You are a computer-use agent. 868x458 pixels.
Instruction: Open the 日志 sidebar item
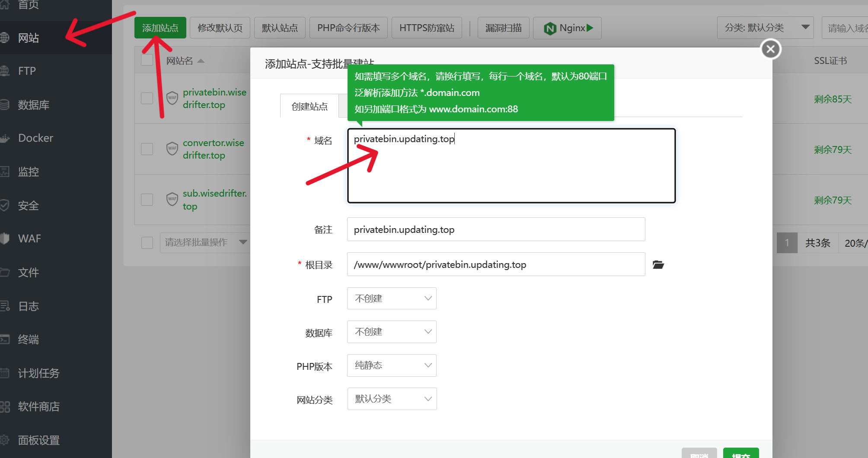(x=29, y=306)
